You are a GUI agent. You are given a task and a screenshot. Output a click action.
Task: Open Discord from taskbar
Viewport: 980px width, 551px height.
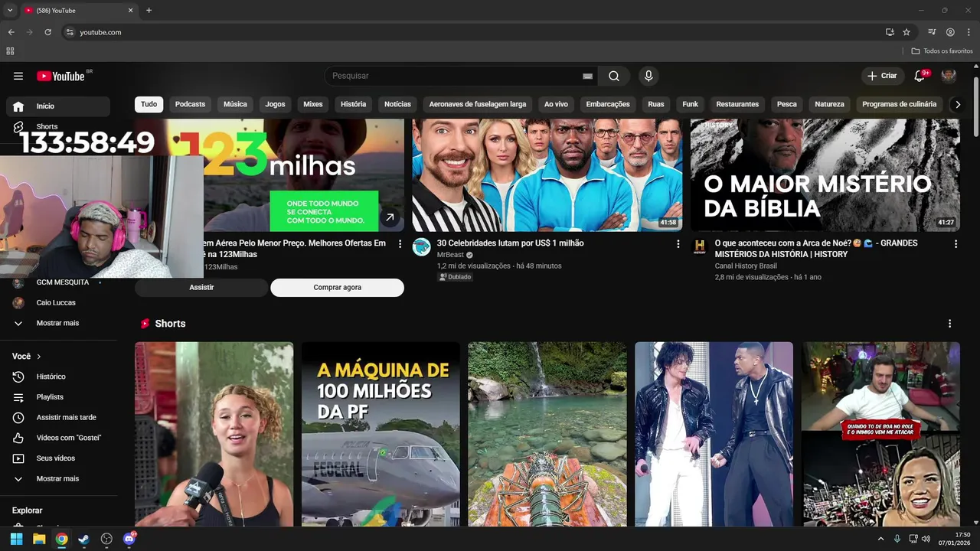(x=129, y=539)
